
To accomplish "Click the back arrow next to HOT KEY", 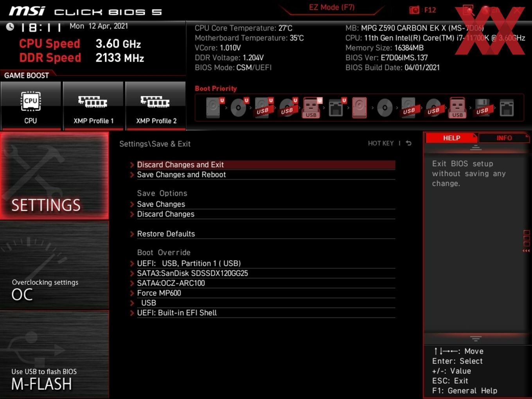I will tap(408, 143).
